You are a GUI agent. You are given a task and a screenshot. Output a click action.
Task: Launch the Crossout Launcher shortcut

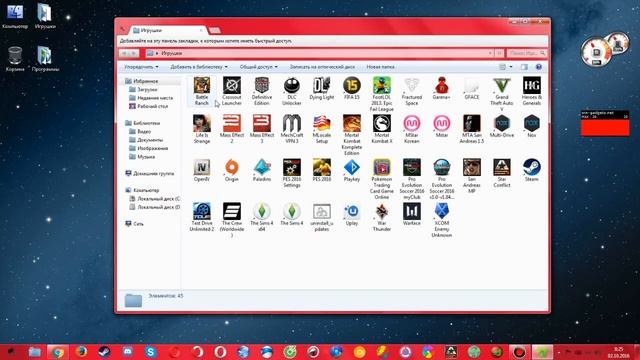pos(232,91)
